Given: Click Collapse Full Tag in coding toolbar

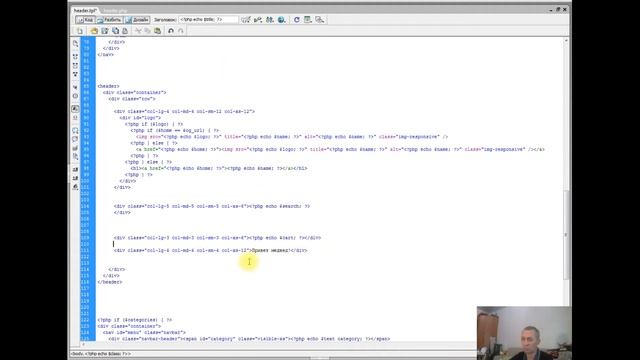Looking at the screenshot, I should pos(75,57).
